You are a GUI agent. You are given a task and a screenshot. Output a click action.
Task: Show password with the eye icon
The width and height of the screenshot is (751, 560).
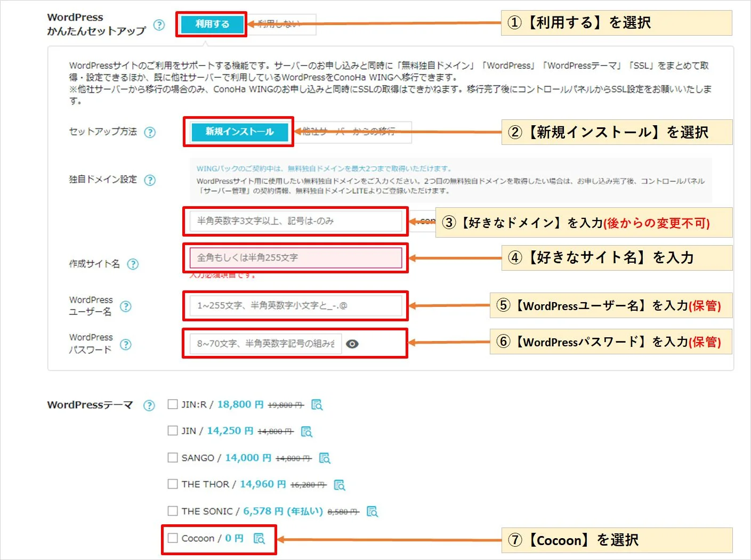tap(352, 344)
